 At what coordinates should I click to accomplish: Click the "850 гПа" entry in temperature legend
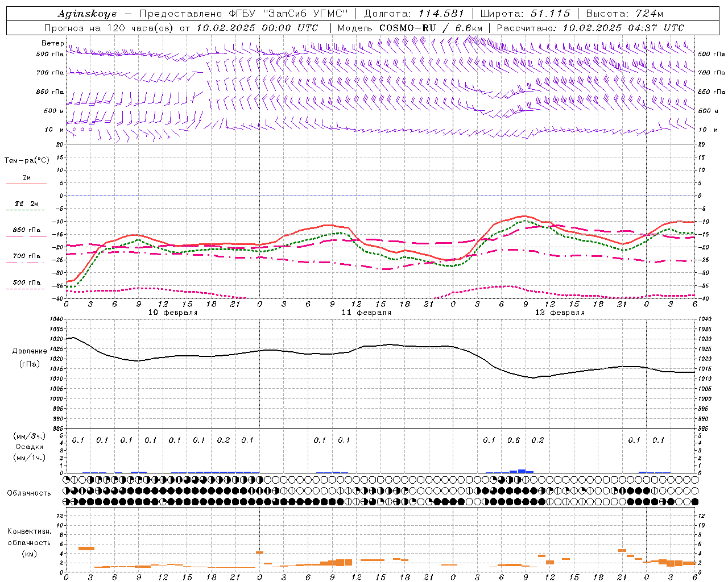click(27, 230)
